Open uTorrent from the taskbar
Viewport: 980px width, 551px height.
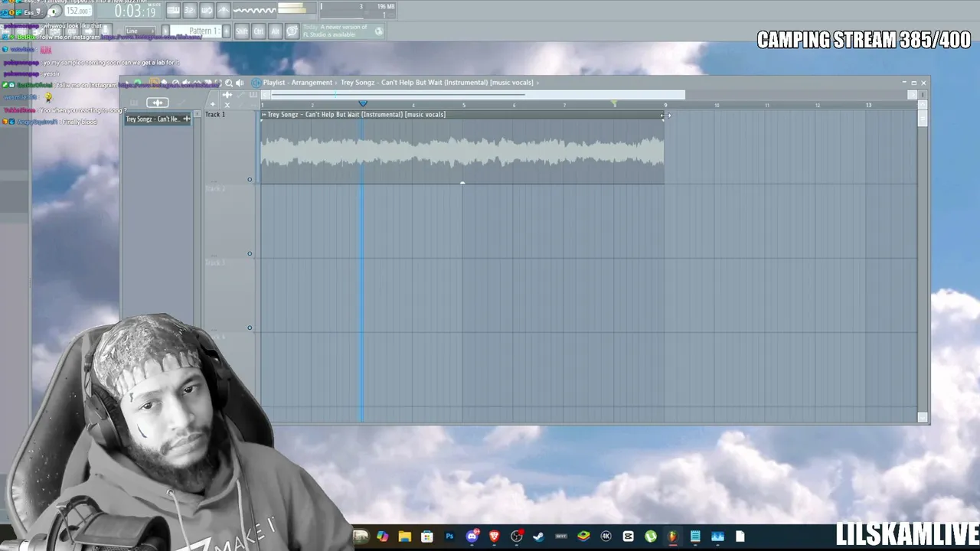coord(651,536)
